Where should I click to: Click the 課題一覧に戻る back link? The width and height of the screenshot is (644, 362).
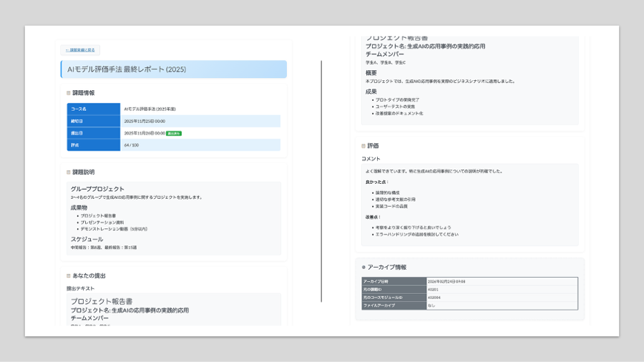pyautogui.click(x=79, y=50)
